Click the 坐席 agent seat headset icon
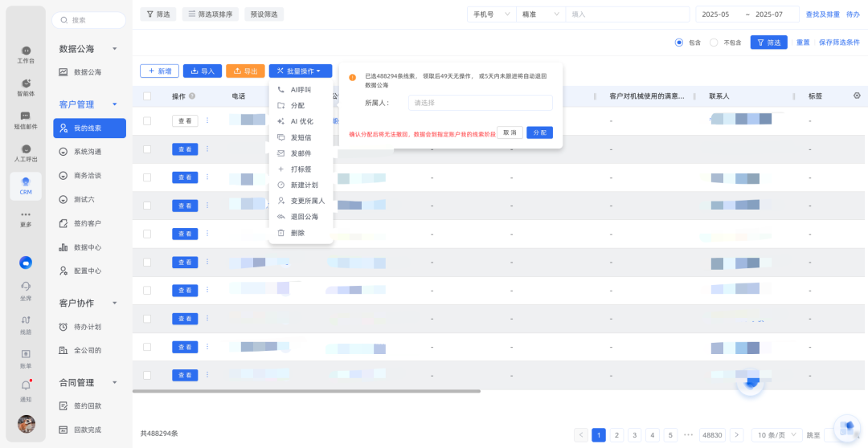868x448 pixels. [x=26, y=287]
